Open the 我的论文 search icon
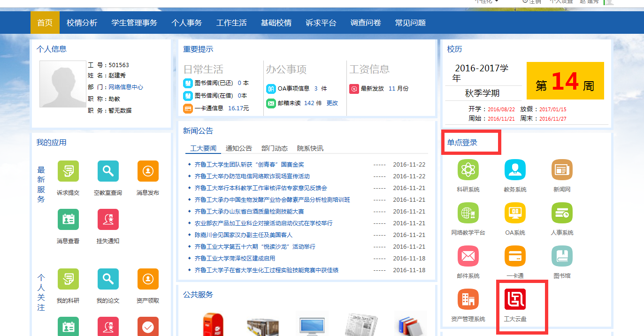The height and width of the screenshot is (336, 644). coord(108,279)
